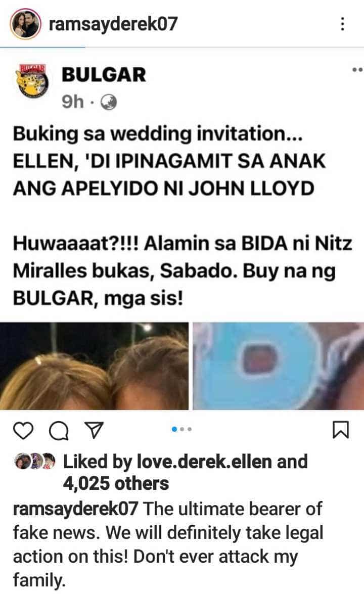Open ramsayderek07 username in caption
The height and width of the screenshot is (594, 364).
point(75,509)
